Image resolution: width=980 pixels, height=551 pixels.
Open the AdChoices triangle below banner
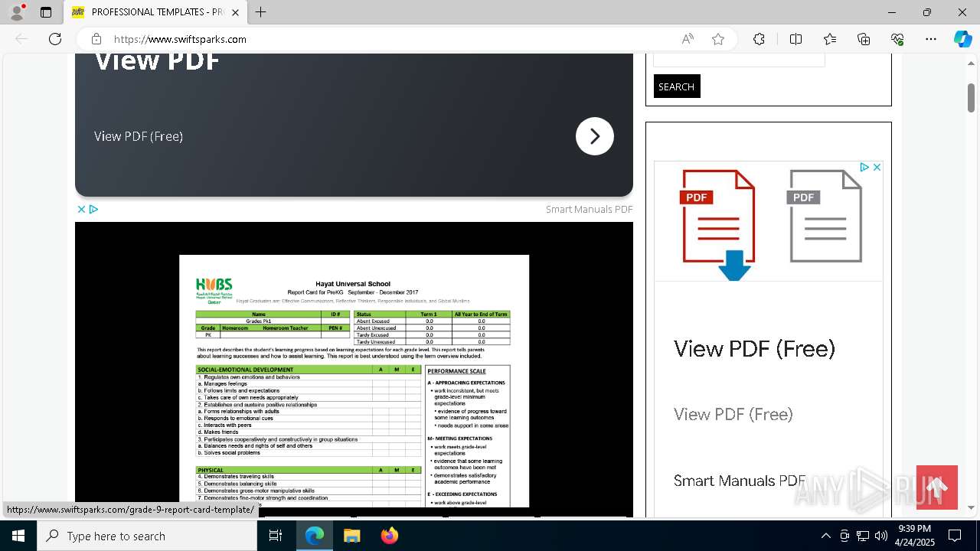(x=93, y=209)
